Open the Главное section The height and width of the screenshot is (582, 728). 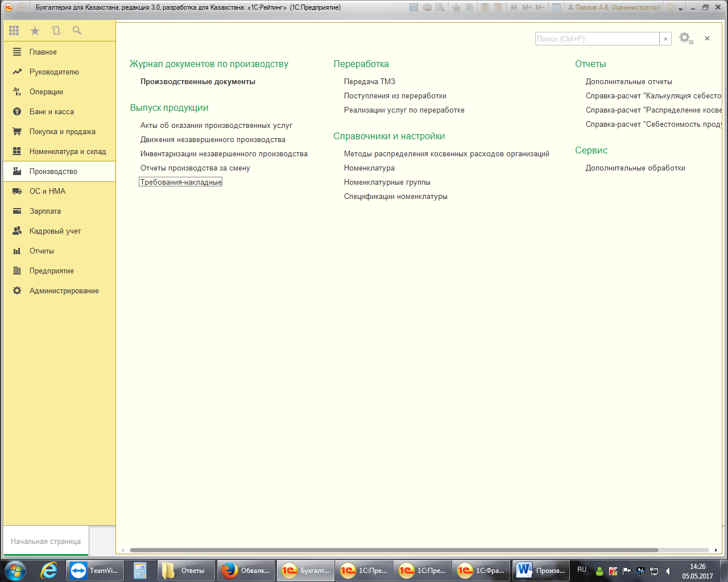[59, 52]
